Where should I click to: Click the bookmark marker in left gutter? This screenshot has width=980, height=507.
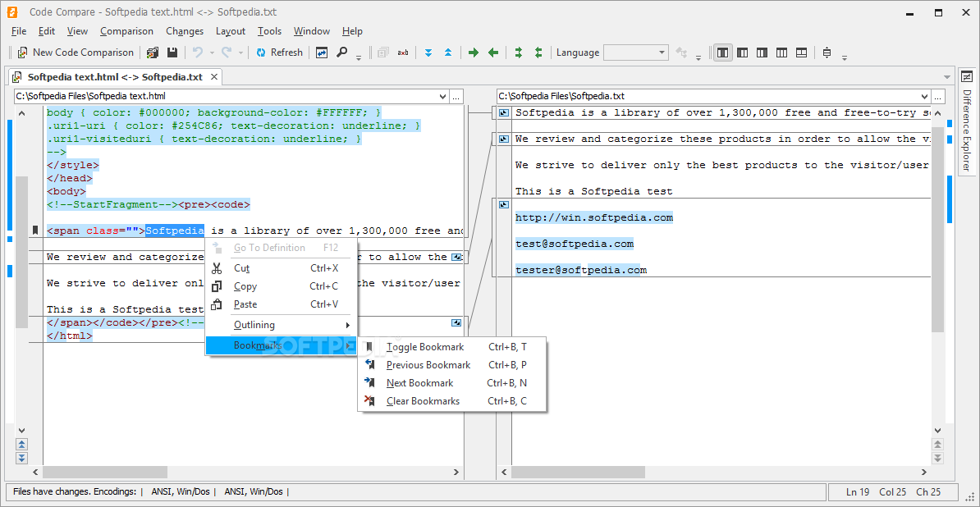[x=35, y=231]
